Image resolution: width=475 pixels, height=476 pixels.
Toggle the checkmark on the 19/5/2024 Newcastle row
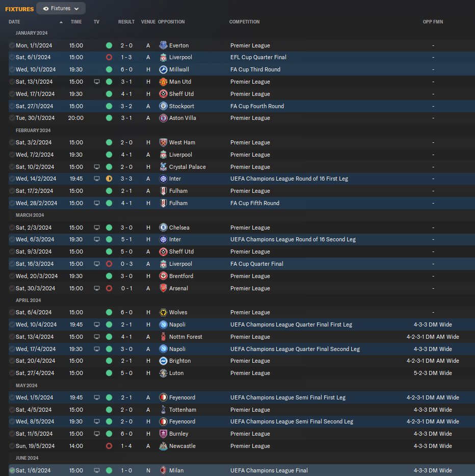pyautogui.click(x=12, y=446)
